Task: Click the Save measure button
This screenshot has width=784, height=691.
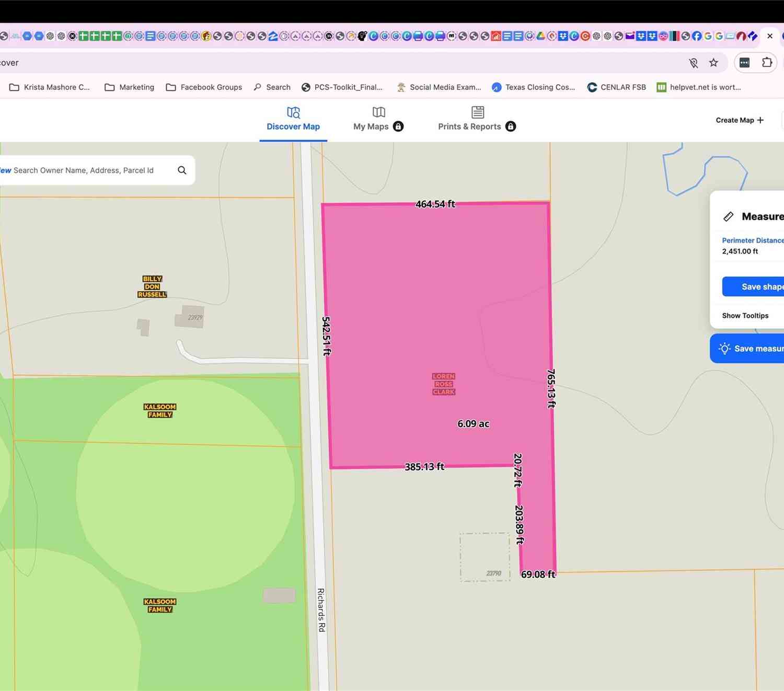Action: coord(747,349)
